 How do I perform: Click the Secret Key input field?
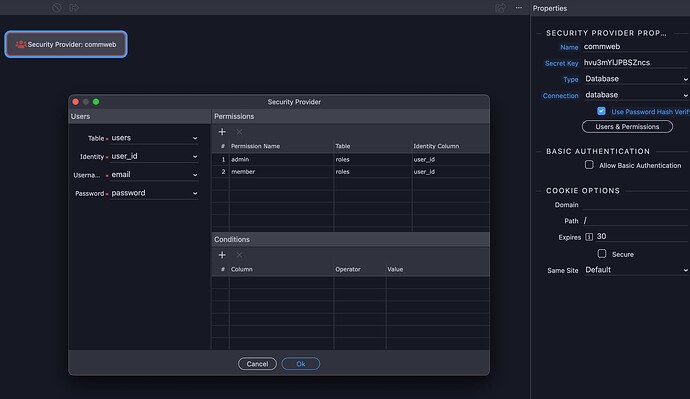click(x=635, y=63)
